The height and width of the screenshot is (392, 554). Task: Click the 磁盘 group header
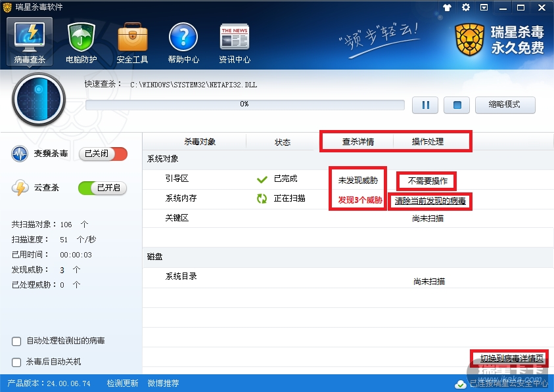[x=154, y=257]
